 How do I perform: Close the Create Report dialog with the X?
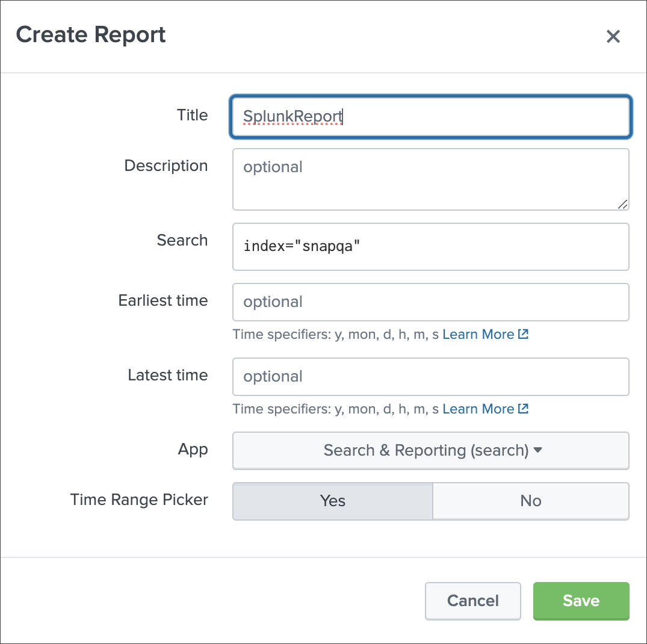click(x=613, y=36)
